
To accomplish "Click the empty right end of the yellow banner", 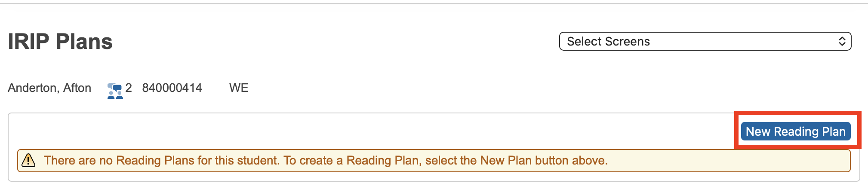I will 731,161.
